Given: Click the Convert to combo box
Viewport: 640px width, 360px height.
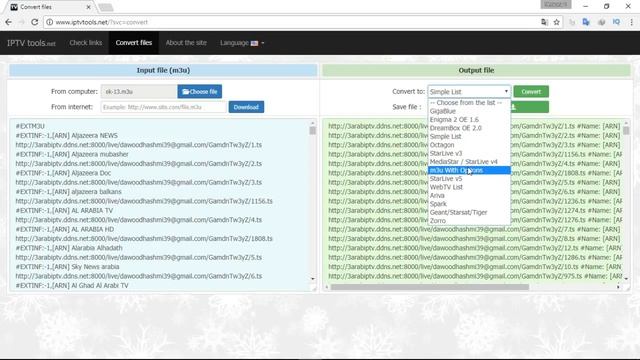Looking at the screenshot, I should click(x=469, y=91).
